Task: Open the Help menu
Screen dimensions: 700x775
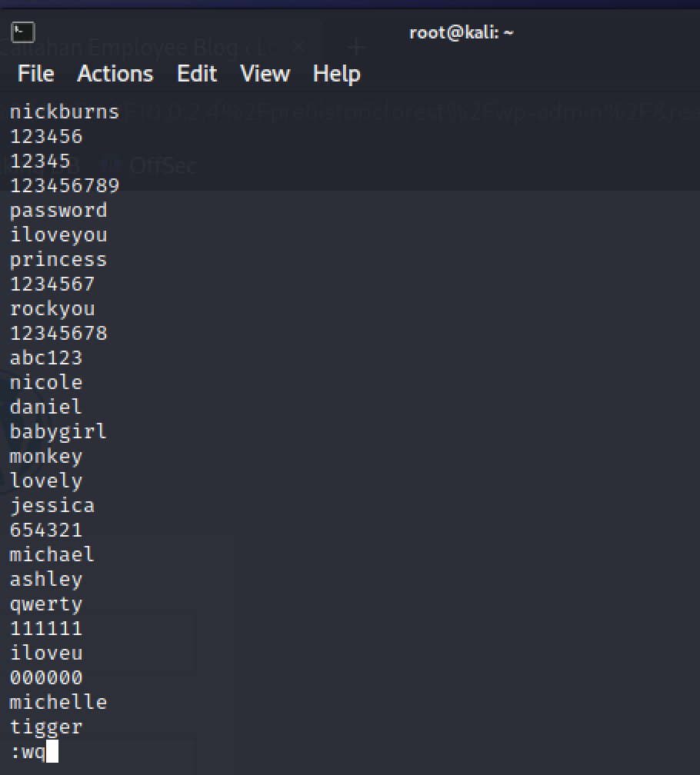Action: point(336,74)
